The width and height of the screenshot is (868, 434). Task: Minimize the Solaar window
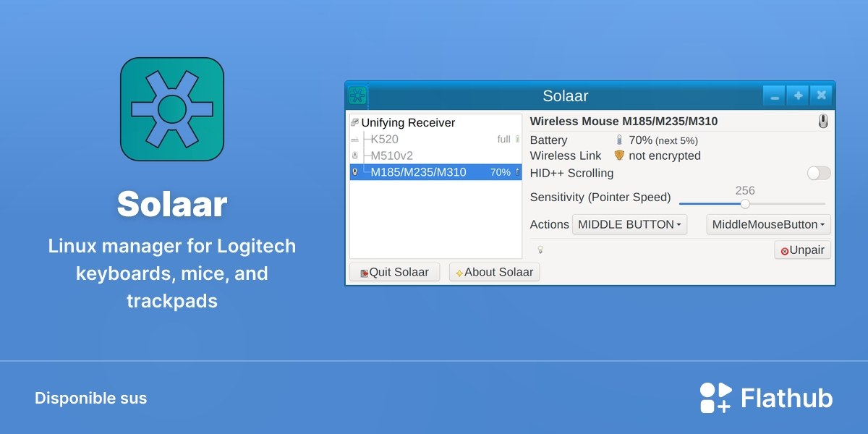774,95
